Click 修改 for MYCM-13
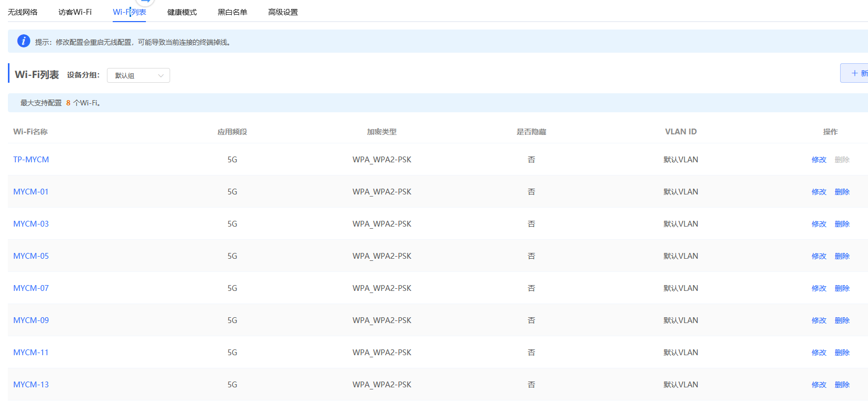The image size is (868, 410). [x=819, y=385]
